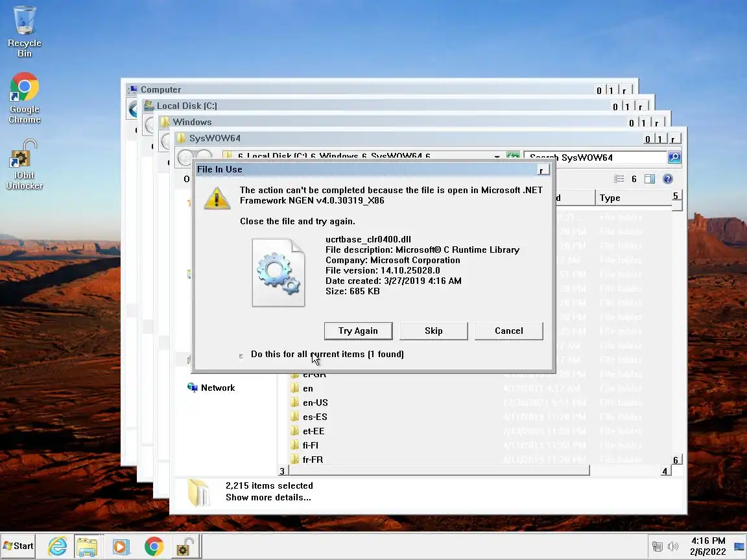This screenshot has width=747, height=560.
Task: Click the horizontal scrollbar thumb in the file list
Action: [x=439, y=471]
